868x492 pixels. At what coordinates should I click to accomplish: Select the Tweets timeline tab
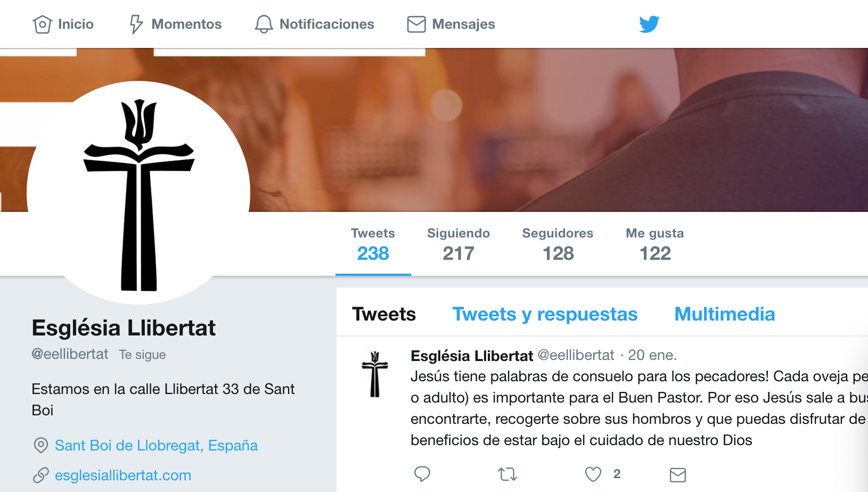[384, 314]
